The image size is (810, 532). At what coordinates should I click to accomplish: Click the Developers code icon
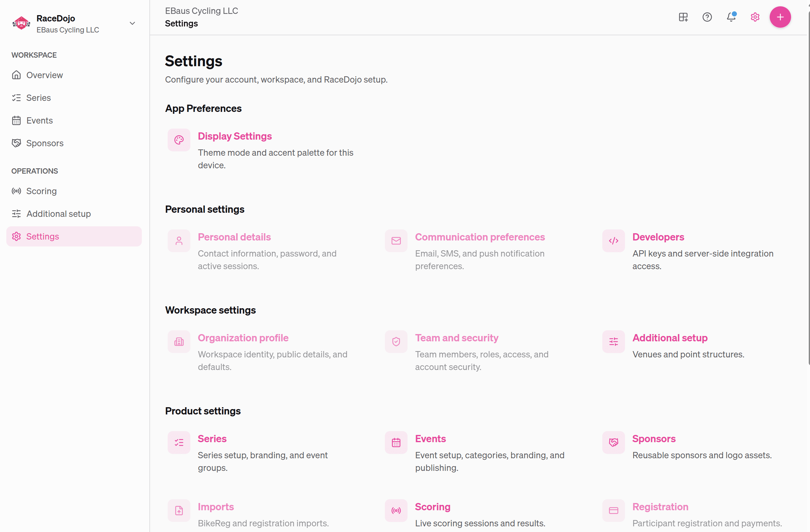coord(614,241)
